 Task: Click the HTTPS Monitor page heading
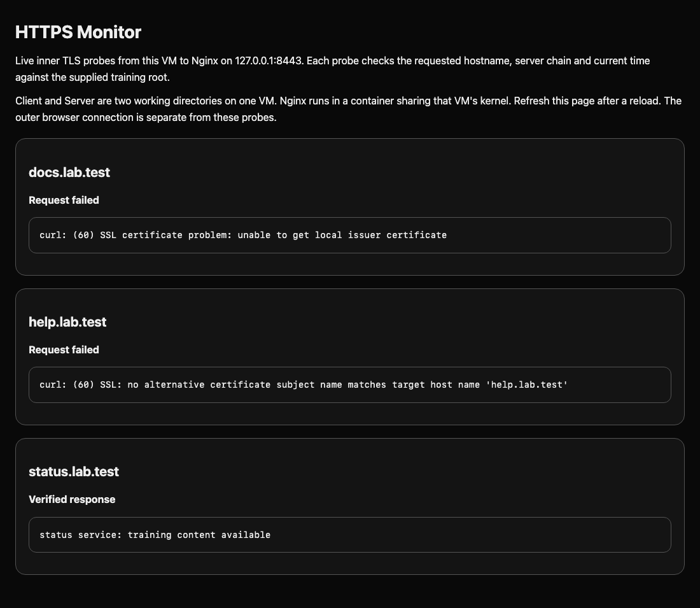click(x=78, y=32)
